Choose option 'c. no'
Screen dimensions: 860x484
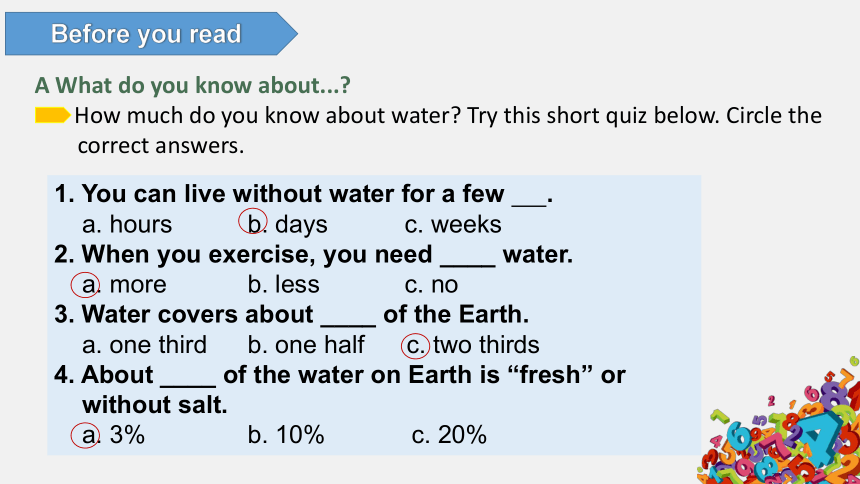(431, 284)
